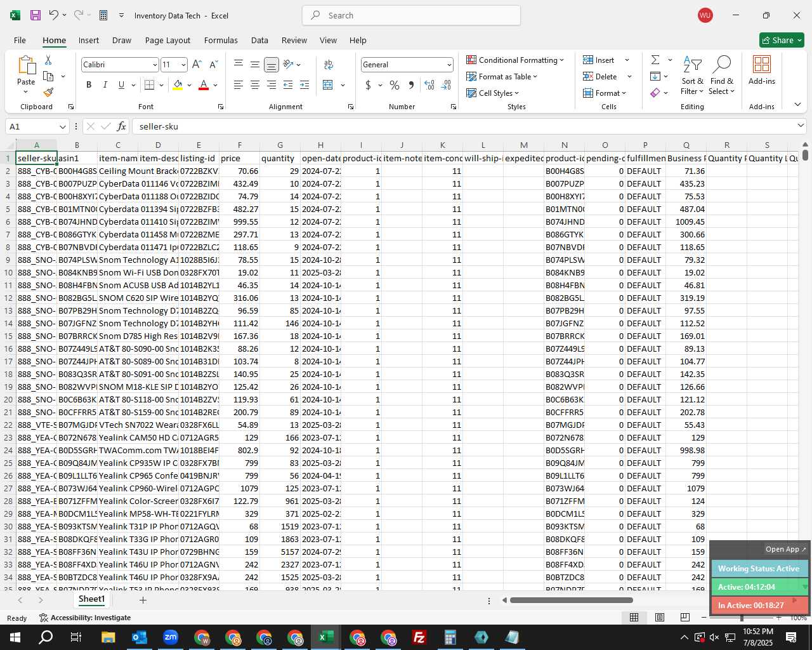Switch to Page Break Preview icon
This screenshot has width=812, height=650.
[x=685, y=617]
